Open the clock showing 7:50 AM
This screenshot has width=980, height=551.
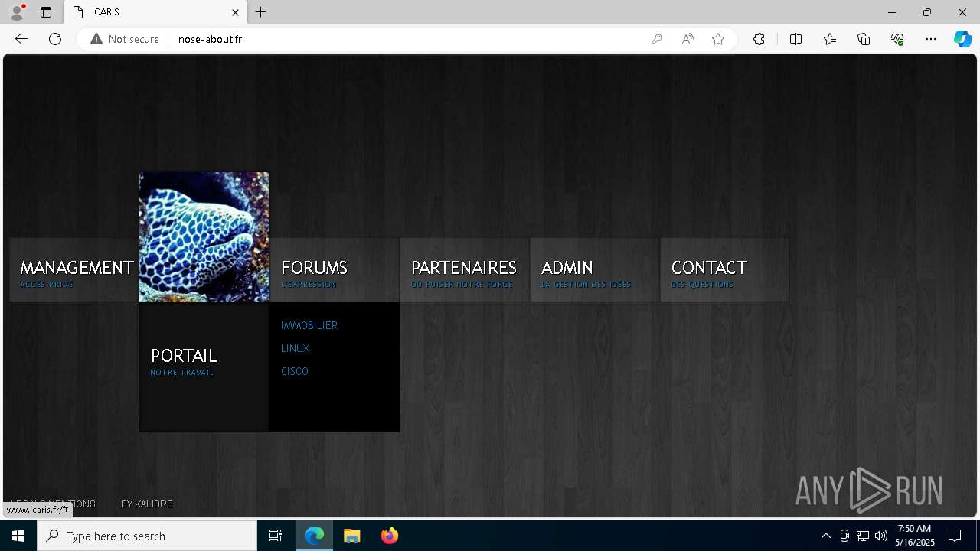pyautogui.click(x=915, y=536)
